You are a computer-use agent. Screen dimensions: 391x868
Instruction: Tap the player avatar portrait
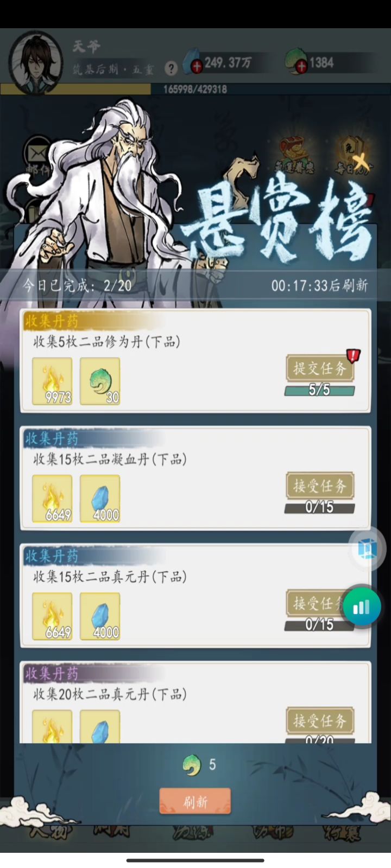coord(35,62)
